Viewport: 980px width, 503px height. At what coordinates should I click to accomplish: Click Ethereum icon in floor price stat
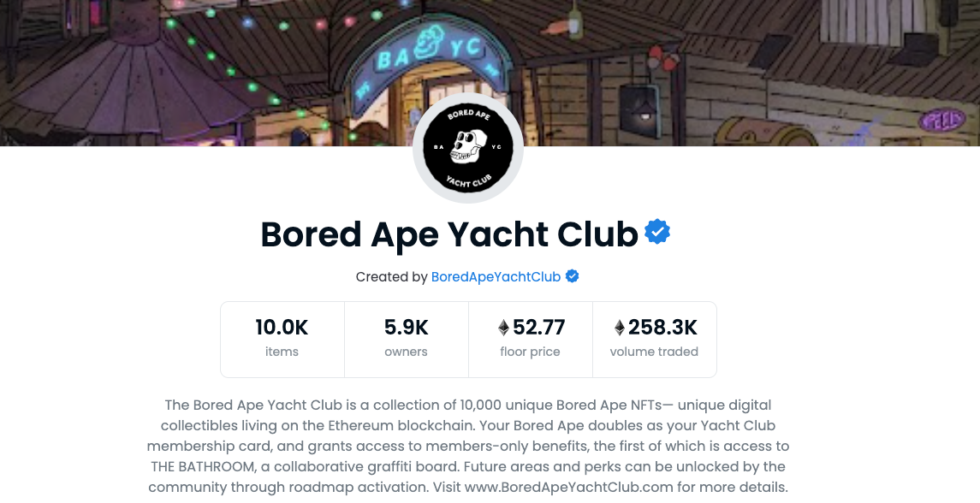tap(503, 328)
